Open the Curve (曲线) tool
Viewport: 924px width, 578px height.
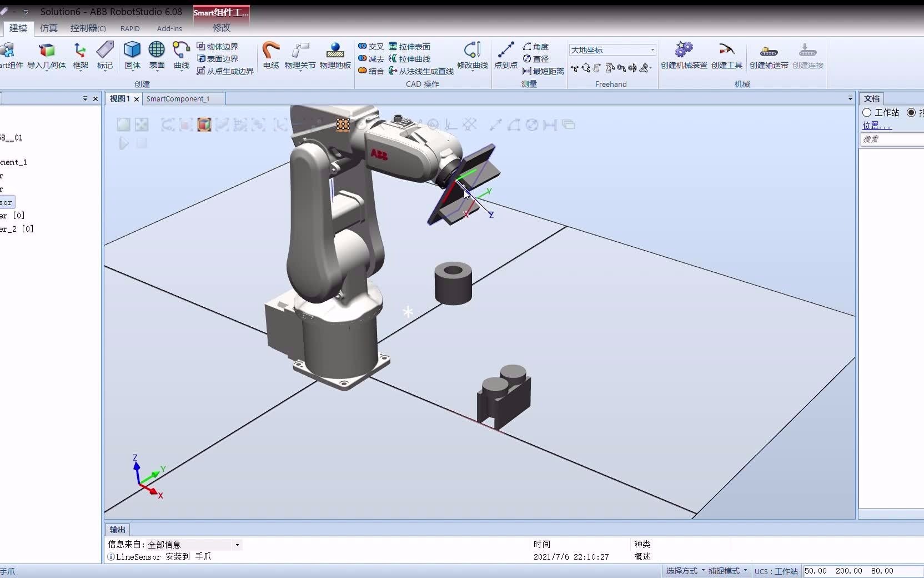point(181,56)
